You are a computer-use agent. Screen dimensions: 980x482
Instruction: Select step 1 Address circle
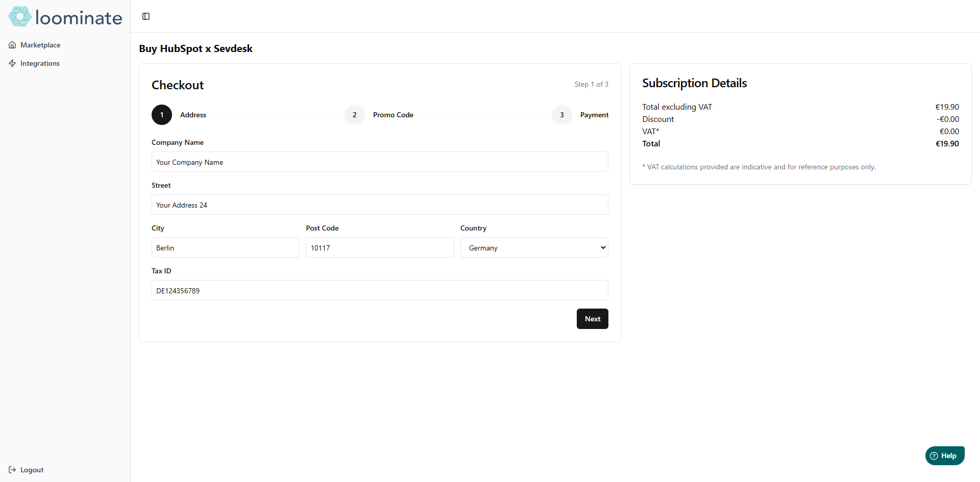click(162, 115)
